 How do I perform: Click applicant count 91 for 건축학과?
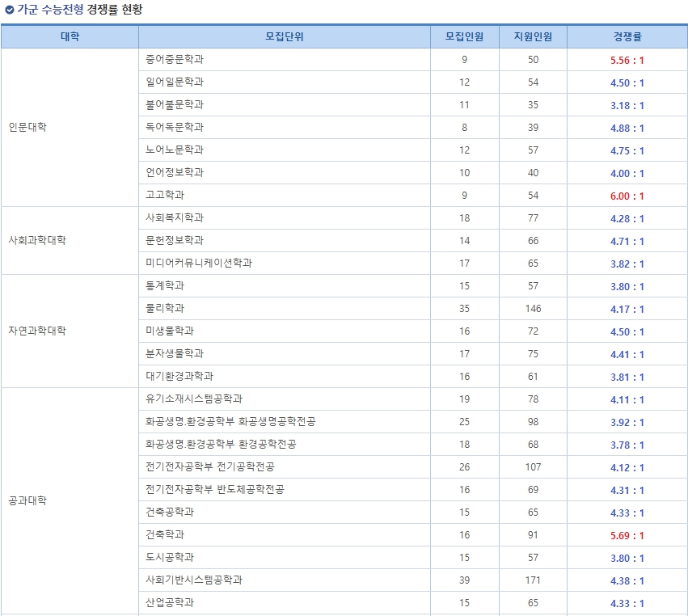click(533, 535)
